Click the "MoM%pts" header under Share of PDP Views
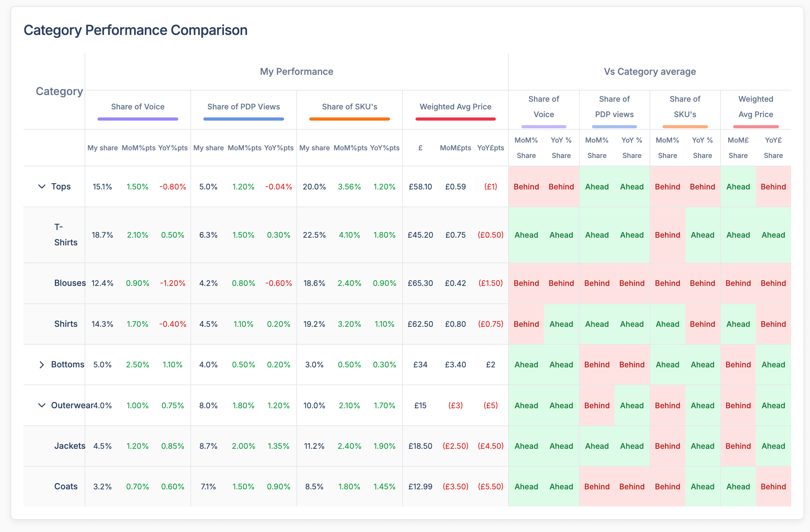Screen dimensions: 810x532 point(244,148)
